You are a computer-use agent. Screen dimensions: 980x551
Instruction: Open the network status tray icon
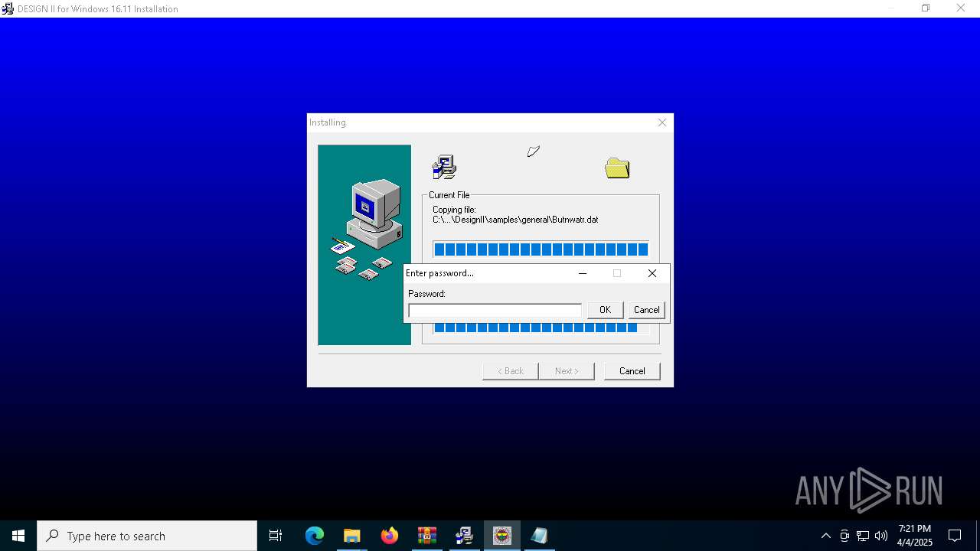pos(863,536)
